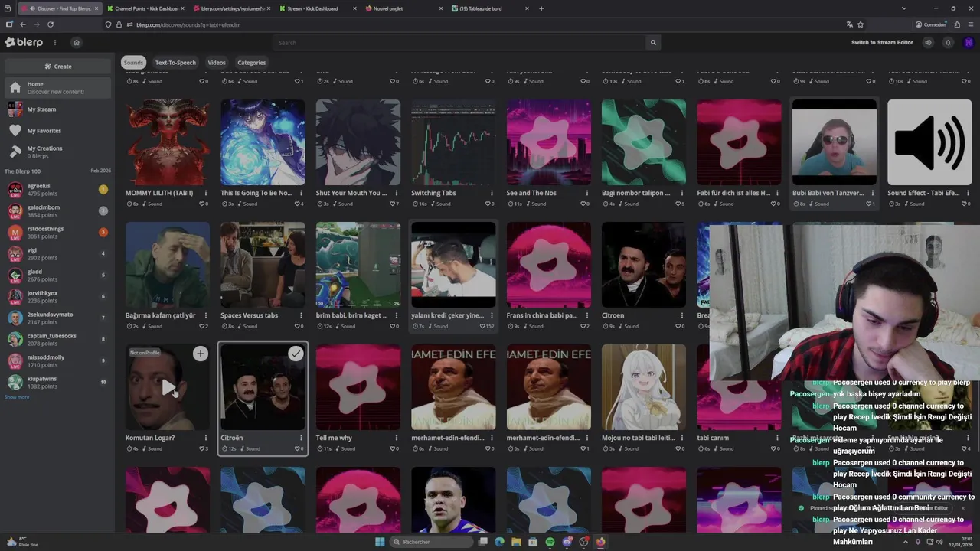Open options menu for Tell me why
980x551 pixels.
pyautogui.click(x=397, y=438)
